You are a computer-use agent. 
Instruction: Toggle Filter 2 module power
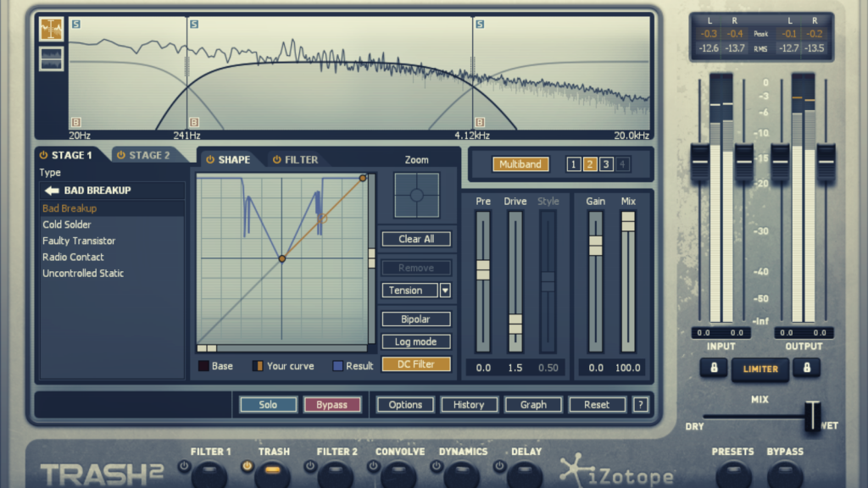point(310,467)
